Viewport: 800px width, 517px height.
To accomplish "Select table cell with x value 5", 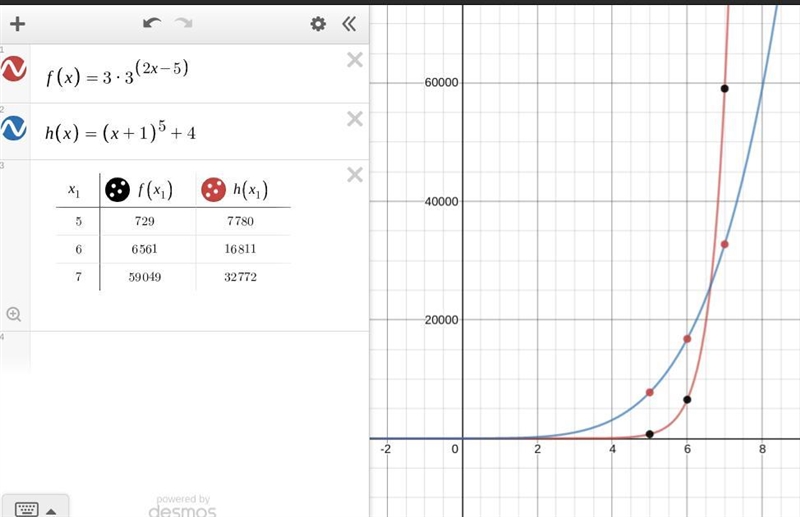I will pos(78,221).
